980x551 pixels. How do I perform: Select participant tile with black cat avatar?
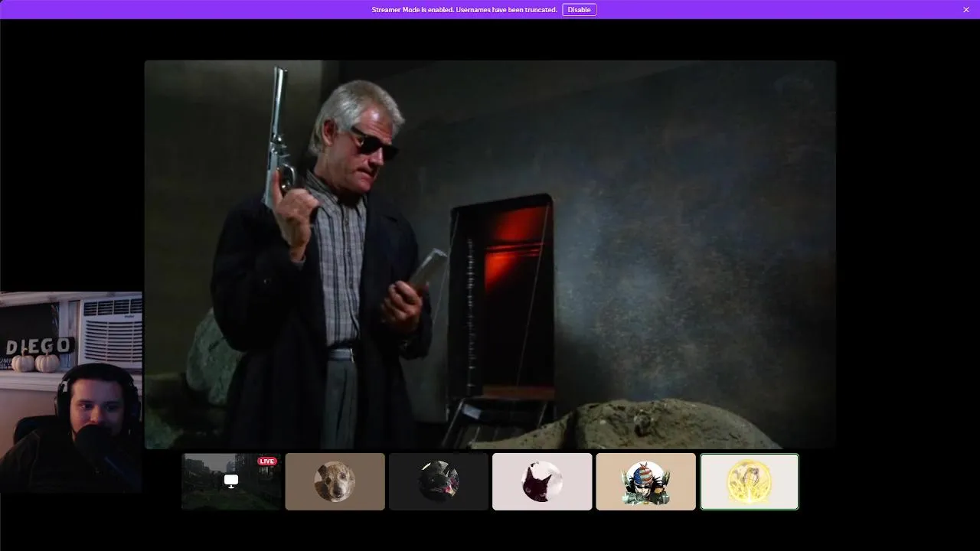[x=542, y=481]
